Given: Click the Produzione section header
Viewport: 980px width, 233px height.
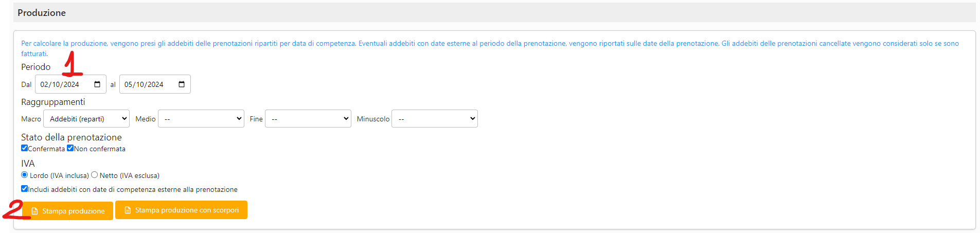Looking at the screenshot, I should (x=42, y=13).
